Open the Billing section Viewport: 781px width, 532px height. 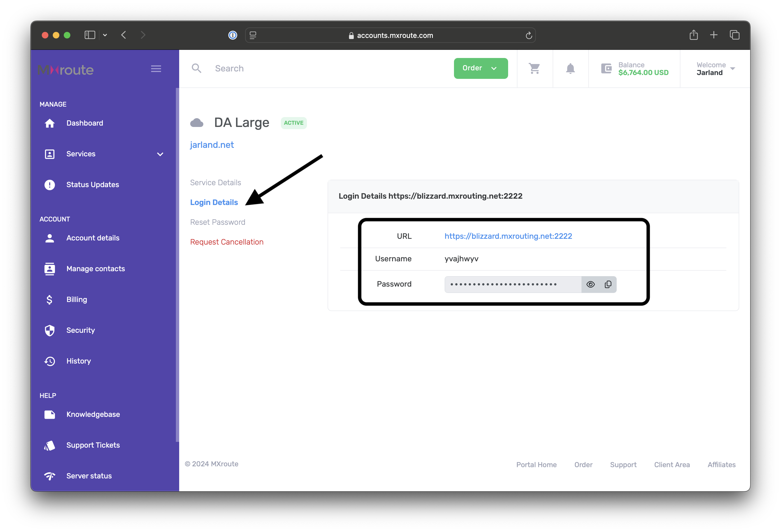pos(77,300)
